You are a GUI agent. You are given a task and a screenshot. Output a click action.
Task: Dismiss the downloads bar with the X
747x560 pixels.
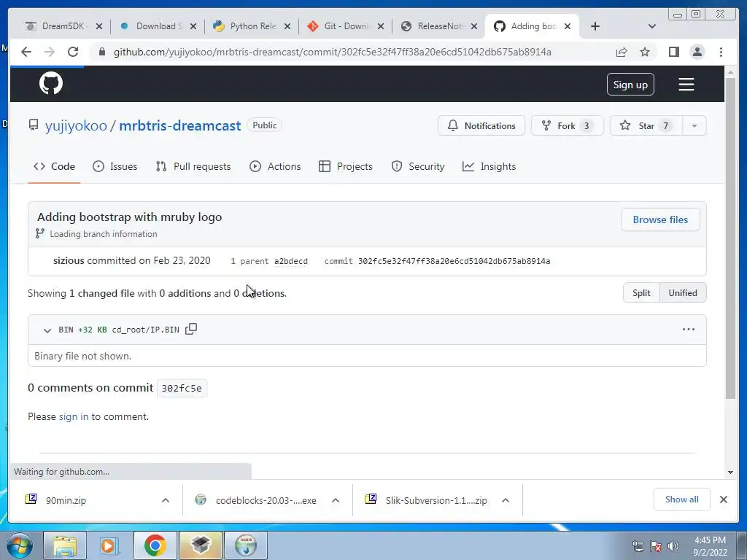pyautogui.click(x=723, y=499)
